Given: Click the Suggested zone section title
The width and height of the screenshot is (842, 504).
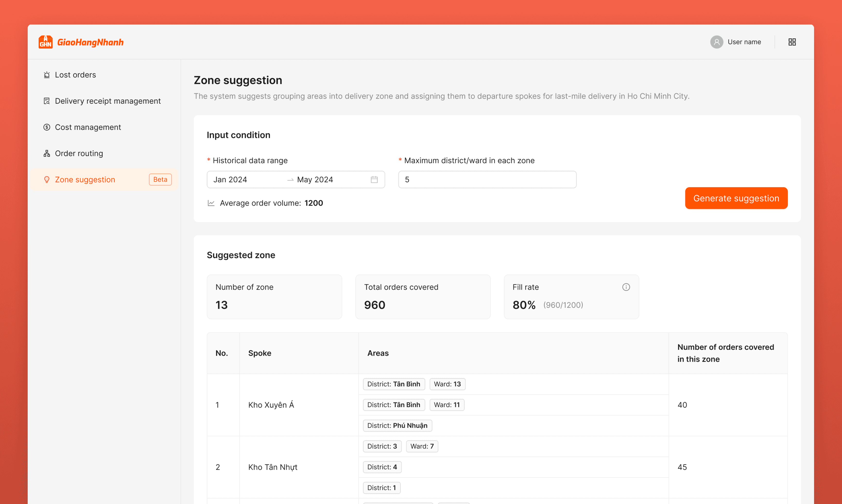Looking at the screenshot, I should pos(241,255).
